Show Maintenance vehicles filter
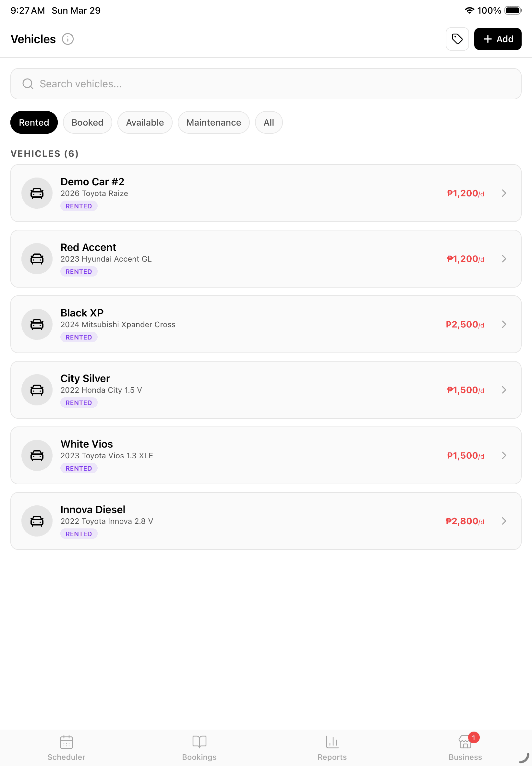The width and height of the screenshot is (532, 766). pyautogui.click(x=213, y=122)
